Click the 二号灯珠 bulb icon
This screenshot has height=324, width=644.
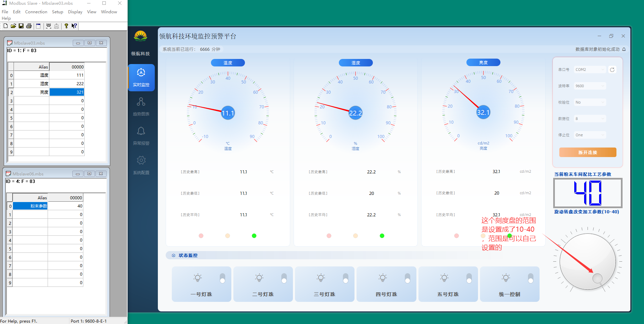(x=259, y=278)
